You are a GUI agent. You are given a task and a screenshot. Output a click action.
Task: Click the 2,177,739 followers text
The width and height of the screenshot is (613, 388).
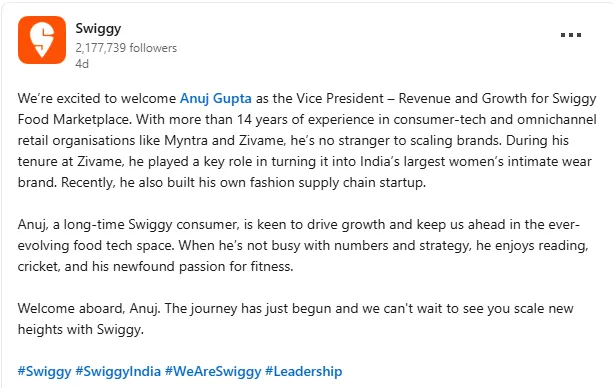126,48
